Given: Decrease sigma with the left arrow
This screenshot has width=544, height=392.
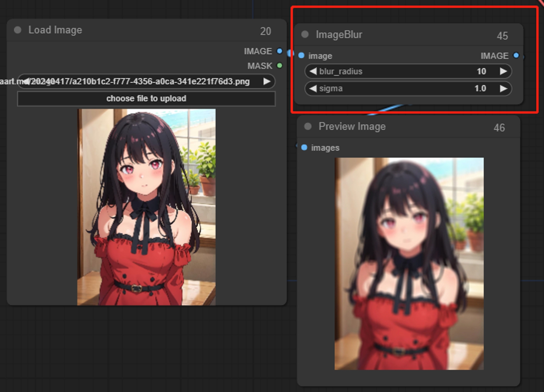Looking at the screenshot, I should [313, 89].
